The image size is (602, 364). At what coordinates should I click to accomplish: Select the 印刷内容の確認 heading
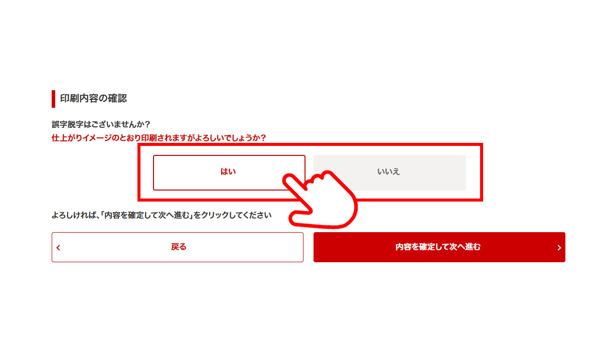click(x=93, y=98)
